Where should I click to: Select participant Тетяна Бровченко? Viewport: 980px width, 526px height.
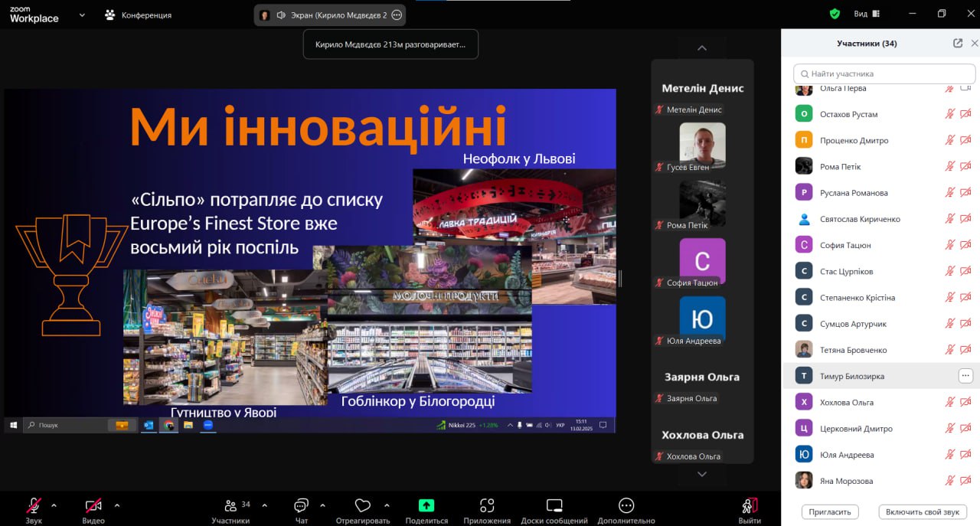[x=880, y=350]
